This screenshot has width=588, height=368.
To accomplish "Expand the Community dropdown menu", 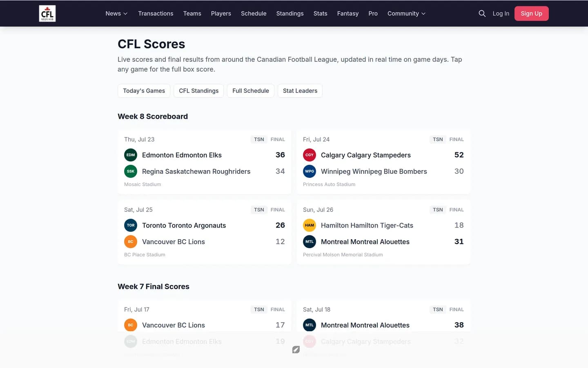I will point(406,13).
